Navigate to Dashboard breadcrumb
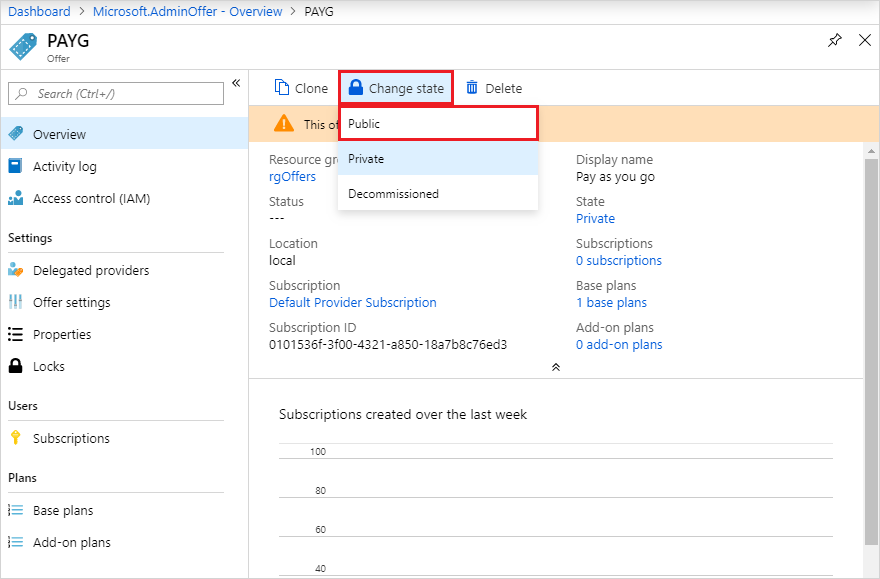Viewport: 880px width, 579px height. coord(39,11)
